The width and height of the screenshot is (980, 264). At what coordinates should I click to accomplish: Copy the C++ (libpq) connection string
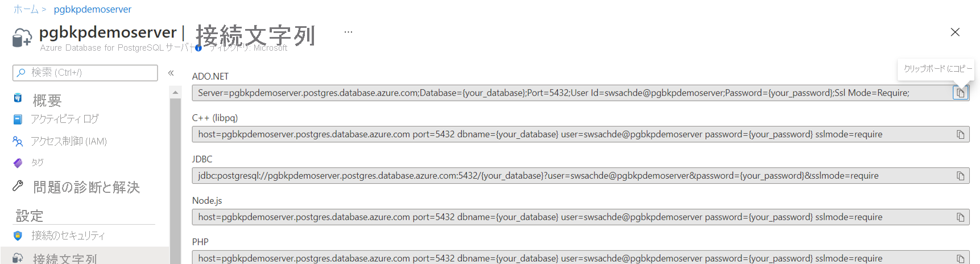(960, 134)
